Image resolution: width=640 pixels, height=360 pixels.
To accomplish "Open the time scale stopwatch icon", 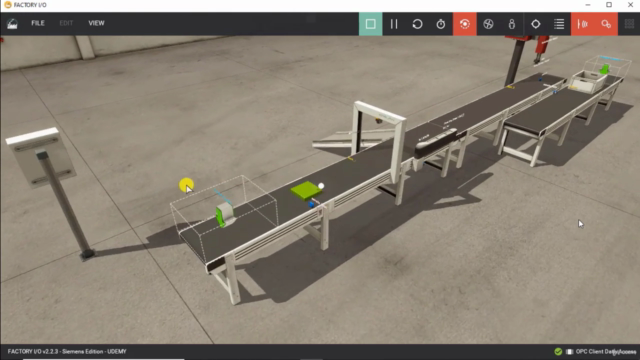I will [441, 24].
